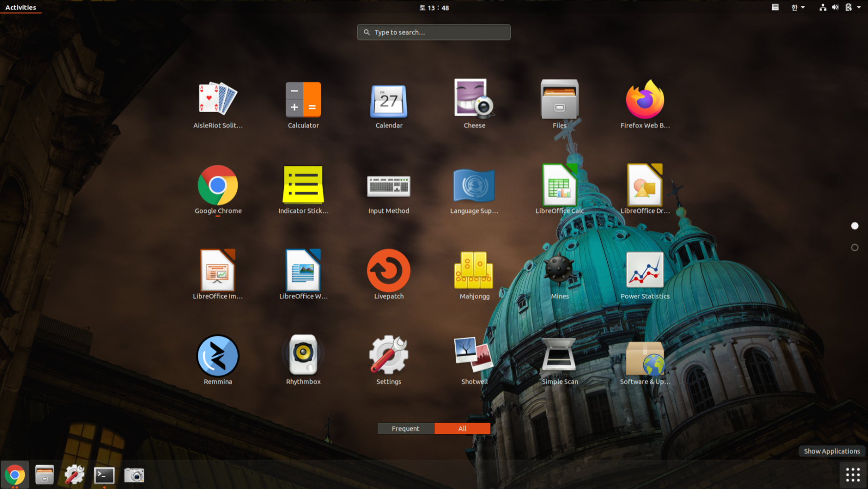Open LibreOffice Writer
The height and width of the screenshot is (489, 868).
pos(303,275)
